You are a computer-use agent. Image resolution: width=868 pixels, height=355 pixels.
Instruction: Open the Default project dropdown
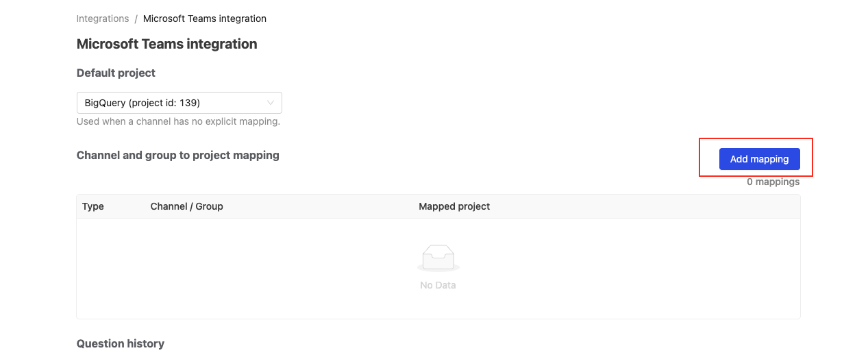tap(179, 103)
